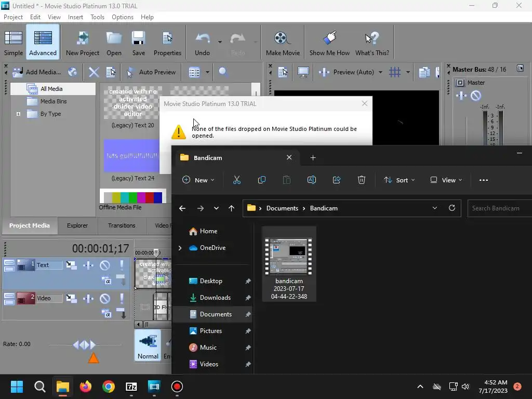The height and width of the screenshot is (399, 532).
Task: Toggle the preview overlays grid icon
Action: click(395, 72)
